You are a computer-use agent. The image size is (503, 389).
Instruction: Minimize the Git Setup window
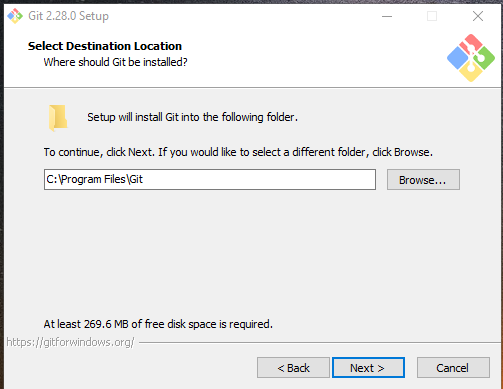tap(387, 16)
